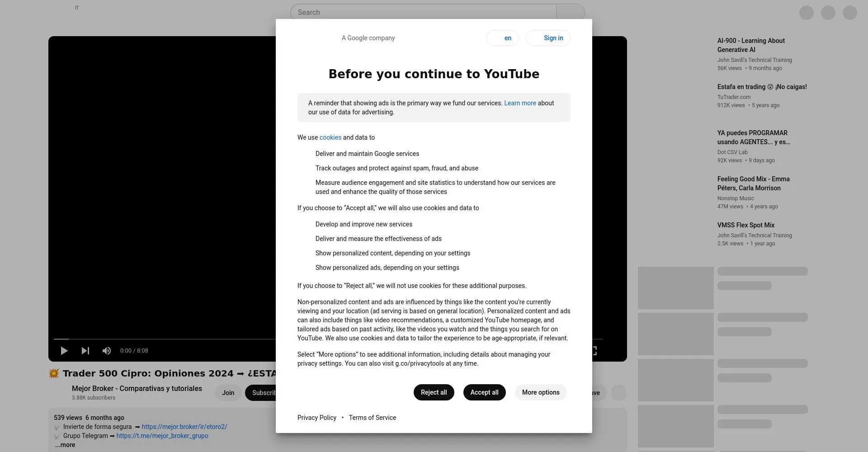This screenshot has width=868, height=452.
Task: Click the More options button
Action: pos(541,392)
